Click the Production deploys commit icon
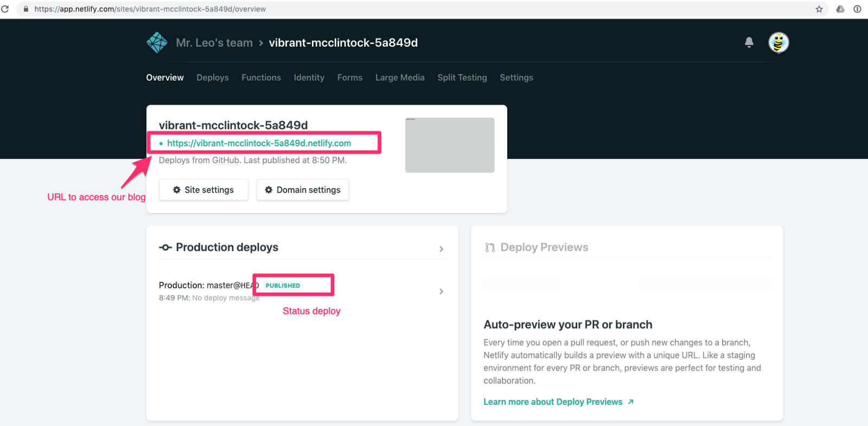The height and width of the screenshot is (426, 868). pyautogui.click(x=165, y=248)
